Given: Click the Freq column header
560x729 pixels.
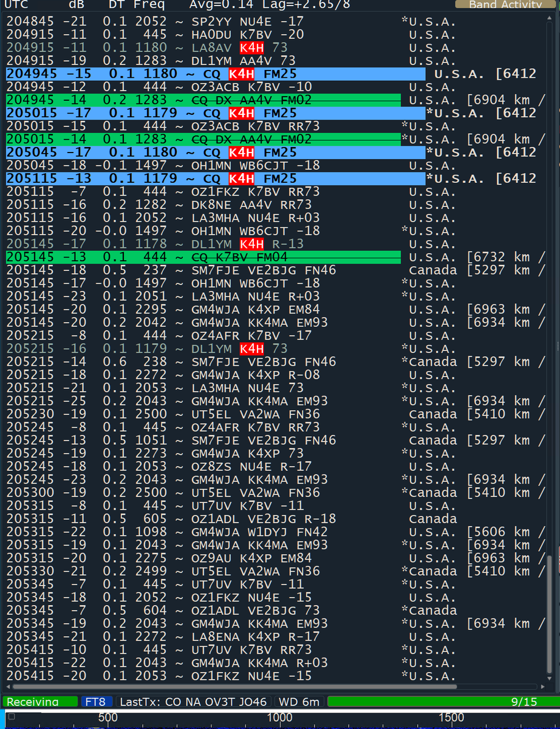Looking at the screenshot, I should (x=149, y=4).
